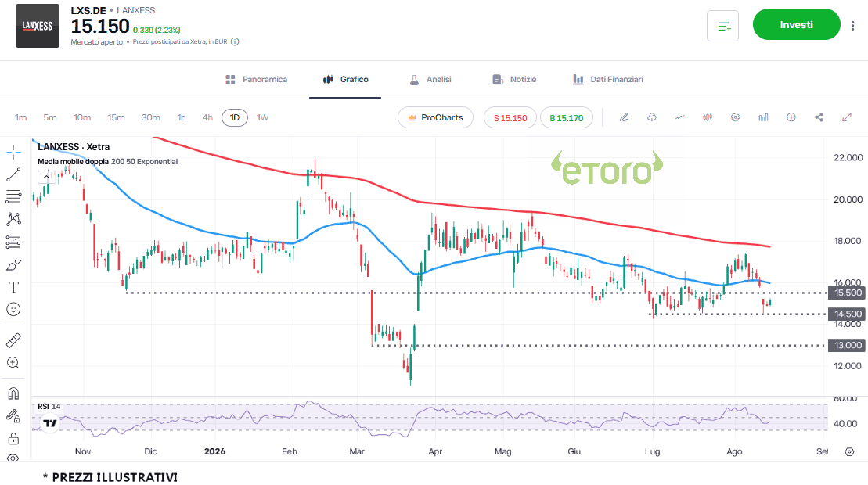Click the RSI 14 indicator label

49,407
